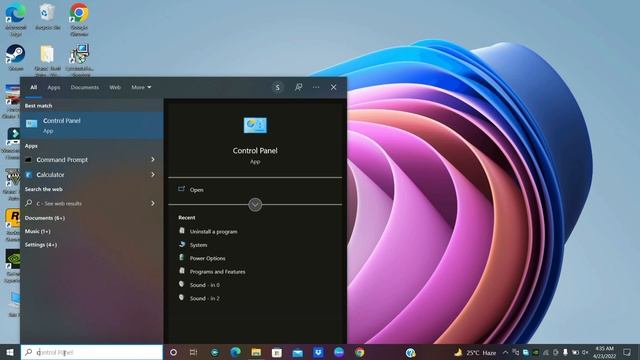Click the large Control Panel preview icon
This screenshot has width=640, height=360.
click(x=255, y=125)
